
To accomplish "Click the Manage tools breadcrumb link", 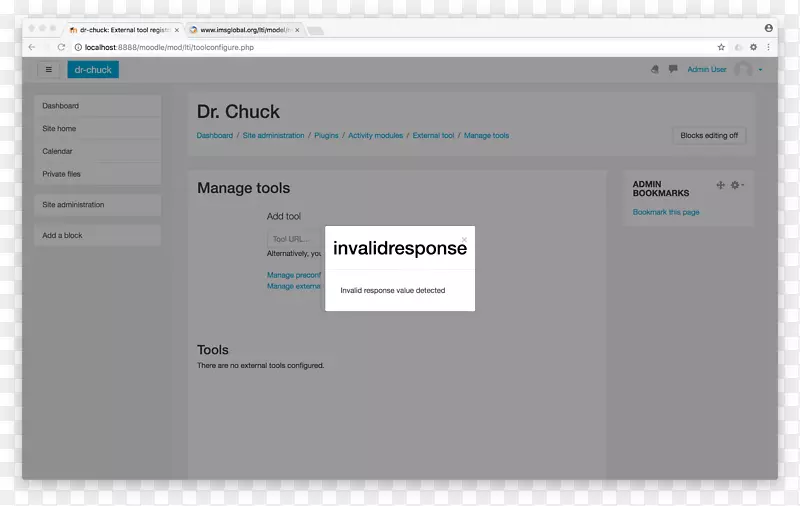I will pos(486,135).
